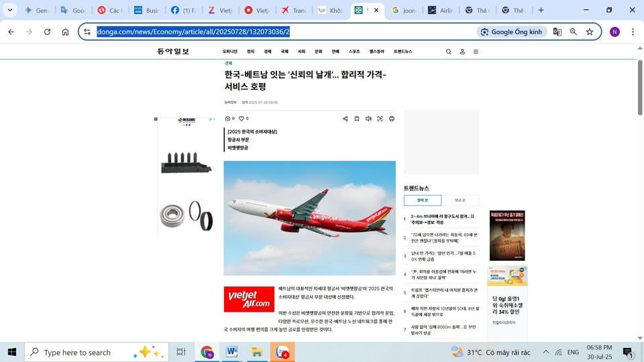Click the browser home button
The width and height of the screenshot is (644, 362).
pos(65,32)
